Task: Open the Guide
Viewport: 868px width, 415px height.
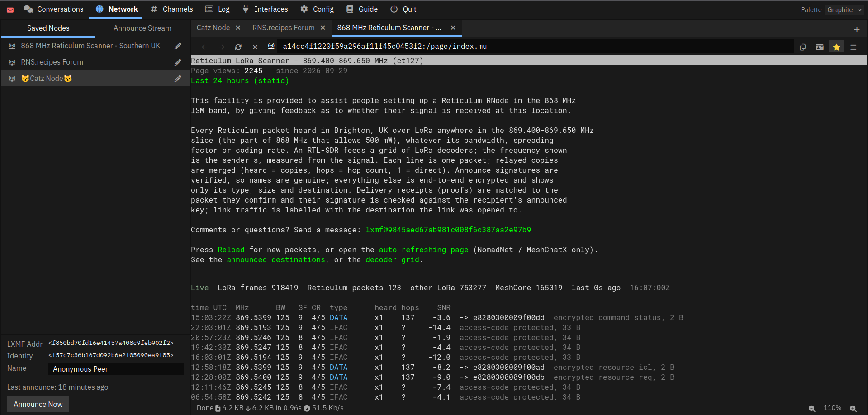Action: pyautogui.click(x=362, y=9)
